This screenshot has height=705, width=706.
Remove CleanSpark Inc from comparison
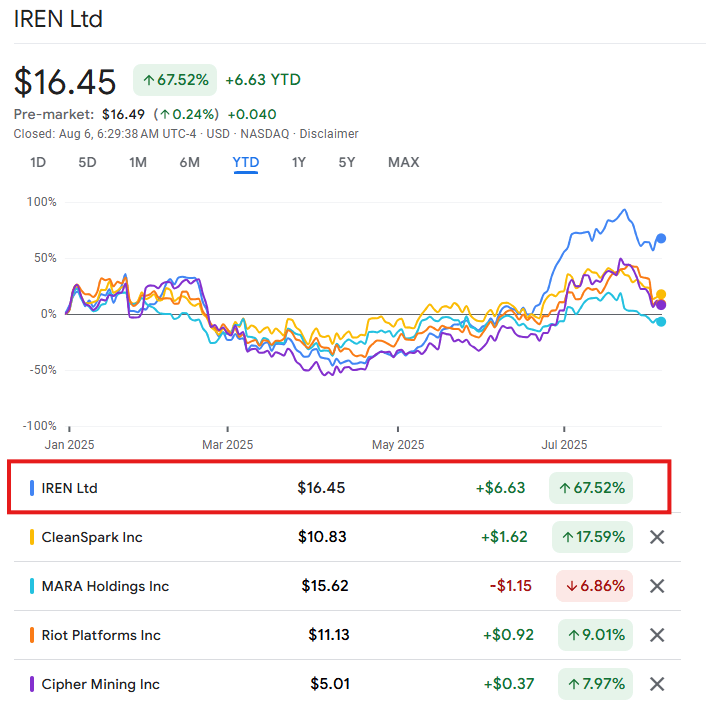click(657, 537)
